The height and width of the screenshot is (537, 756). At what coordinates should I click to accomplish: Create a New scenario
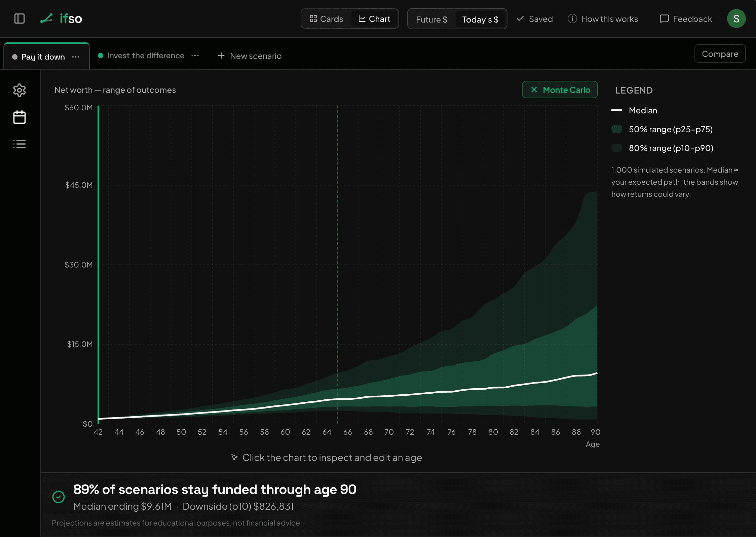(250, 56)
